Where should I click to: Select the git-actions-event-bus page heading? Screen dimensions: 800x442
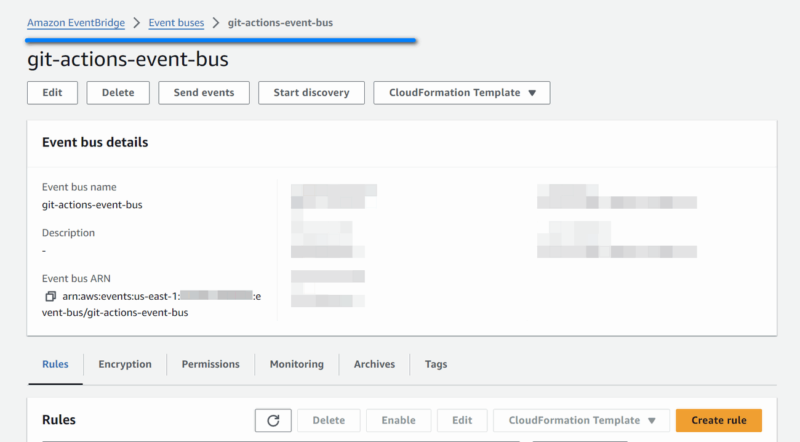pos(128,59)
